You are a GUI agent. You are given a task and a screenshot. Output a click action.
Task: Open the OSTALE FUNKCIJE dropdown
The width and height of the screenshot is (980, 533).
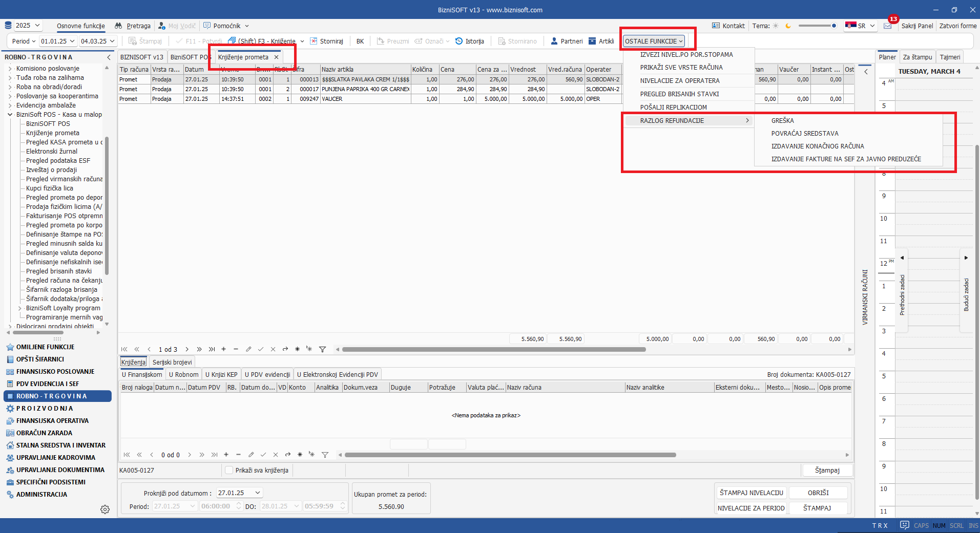point(654,41)
